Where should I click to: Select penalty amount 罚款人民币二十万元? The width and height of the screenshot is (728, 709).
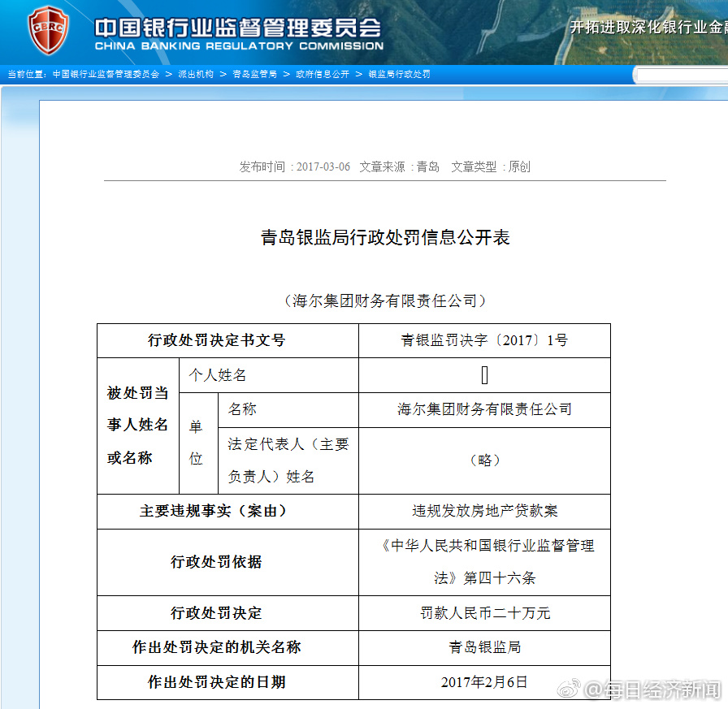(x=485, y=613)
